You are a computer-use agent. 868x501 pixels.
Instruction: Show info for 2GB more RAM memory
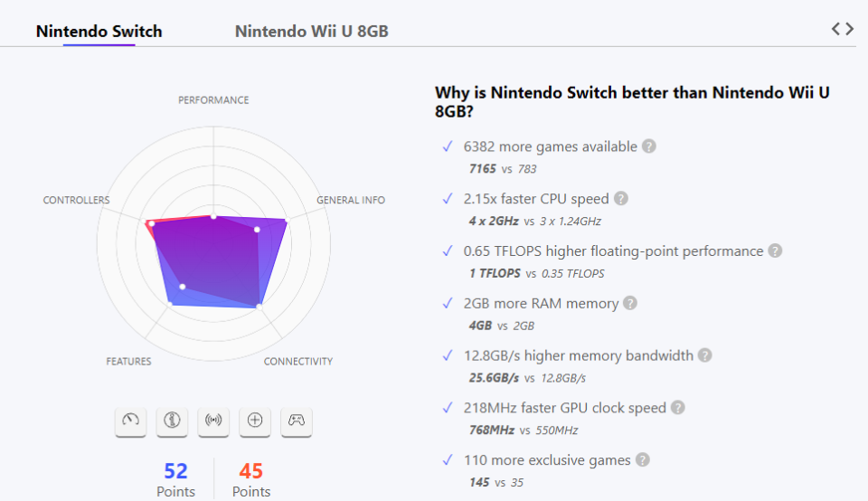point(630,304)
